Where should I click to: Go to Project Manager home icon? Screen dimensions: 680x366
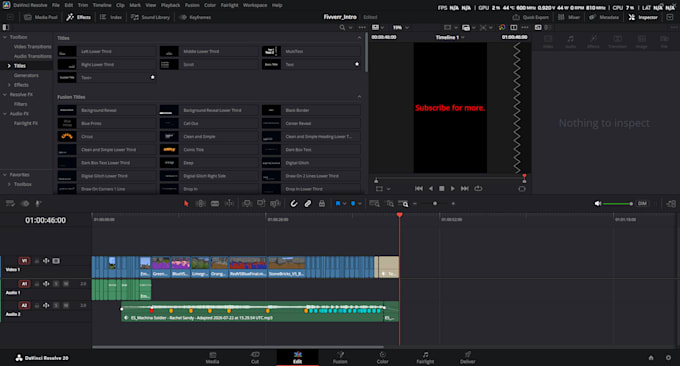651,358
